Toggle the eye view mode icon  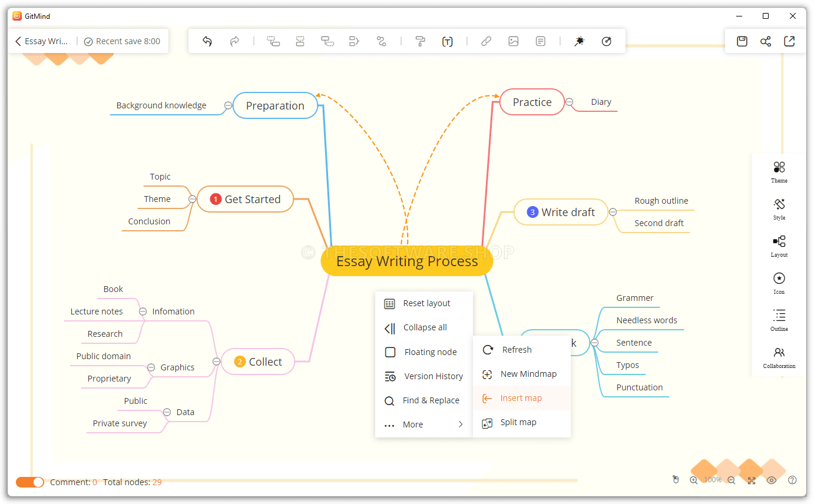point(772,480)
